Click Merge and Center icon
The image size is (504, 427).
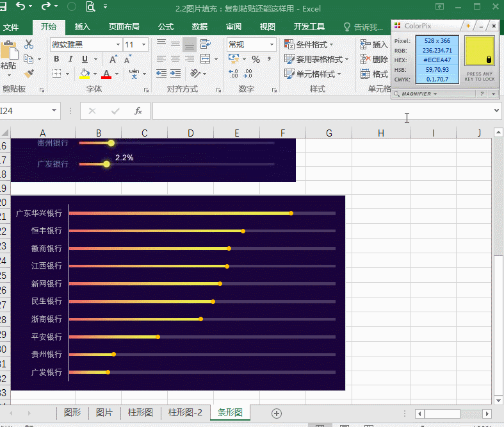click(x=206, y=59)
